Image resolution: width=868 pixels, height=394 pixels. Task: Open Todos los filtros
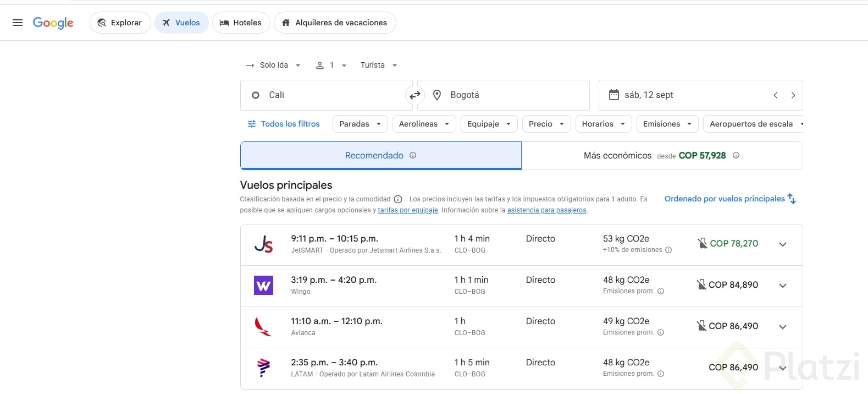[284, 124]
